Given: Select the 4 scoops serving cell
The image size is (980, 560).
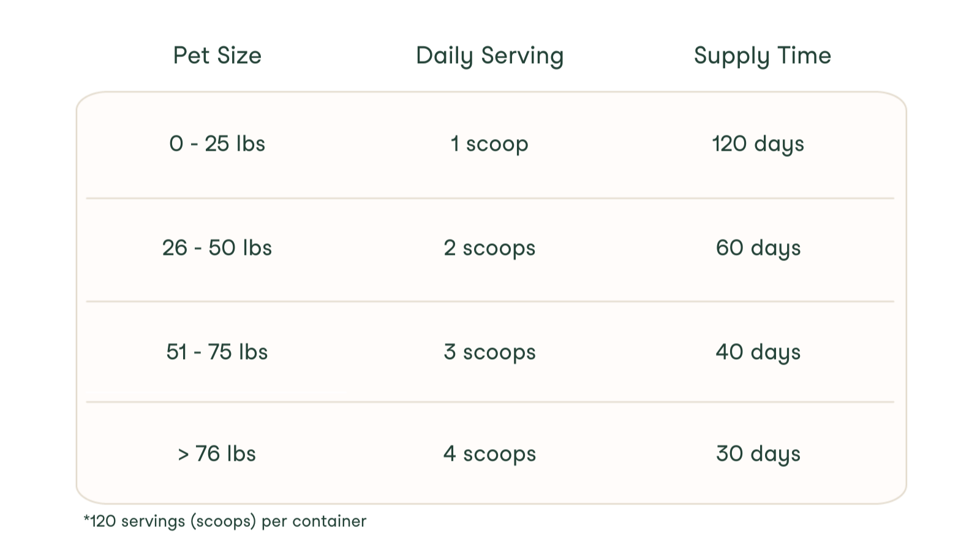Looking at the screenshot, I should [x=489, y=454].
